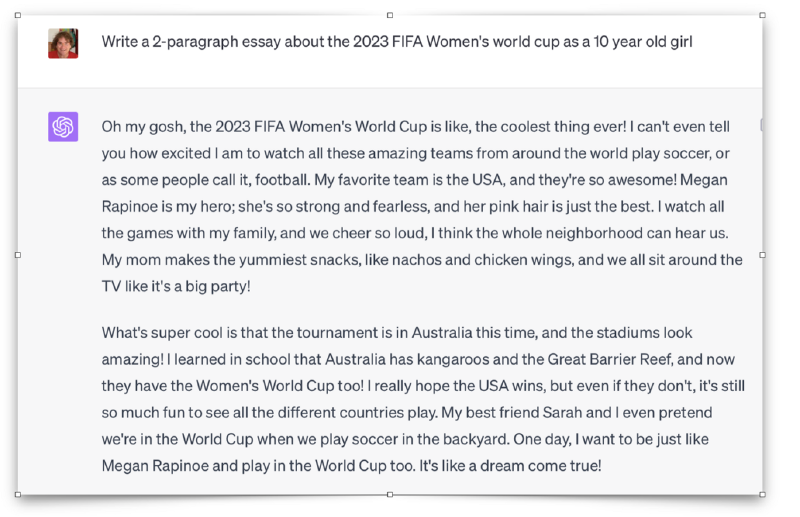Click the bottom-right corner selection handle
800x517 pixels.
point(762,494)
